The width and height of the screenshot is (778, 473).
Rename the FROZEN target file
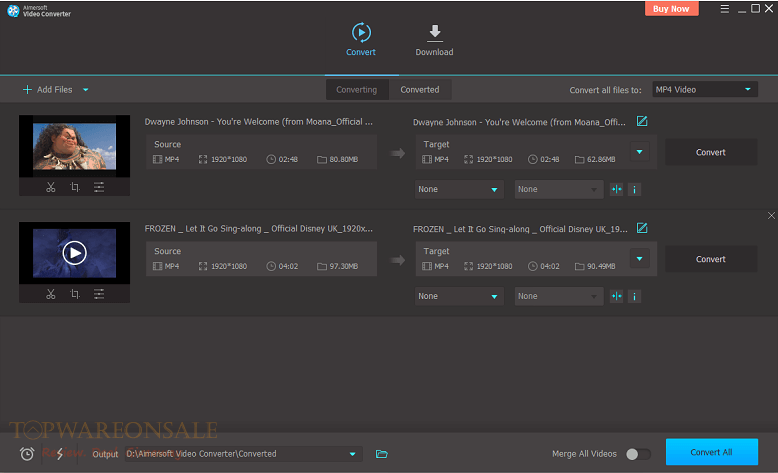tap(642, 228)
